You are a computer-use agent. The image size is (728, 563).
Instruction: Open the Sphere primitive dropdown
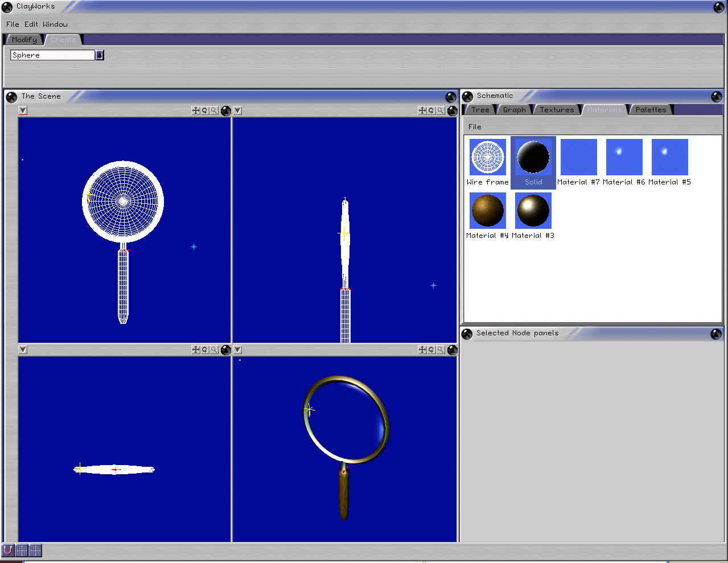[x=100, y=55]
